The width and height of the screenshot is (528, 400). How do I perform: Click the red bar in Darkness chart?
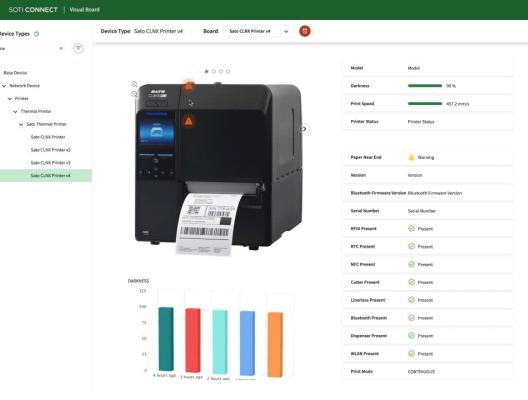pyautogui.click(x=193, y=340)
